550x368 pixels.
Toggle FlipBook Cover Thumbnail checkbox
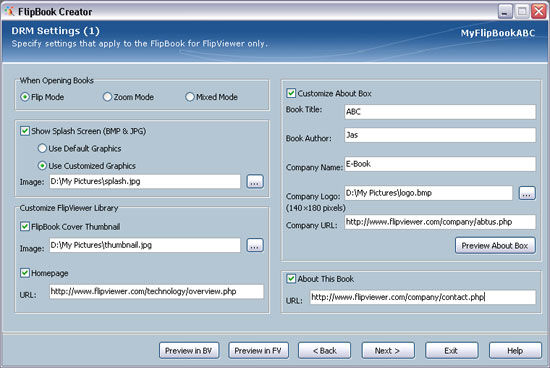coord(25,226)
